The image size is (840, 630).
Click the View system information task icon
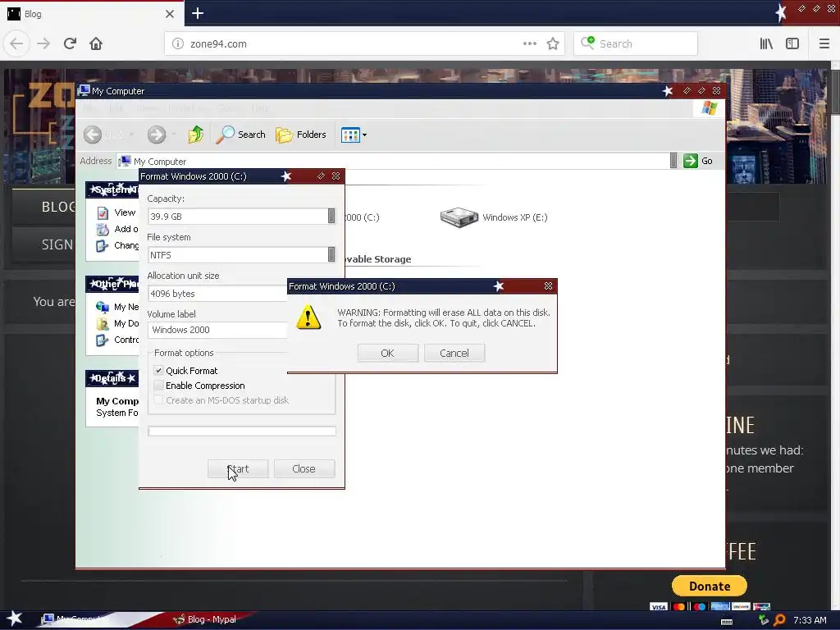(103, 212)
